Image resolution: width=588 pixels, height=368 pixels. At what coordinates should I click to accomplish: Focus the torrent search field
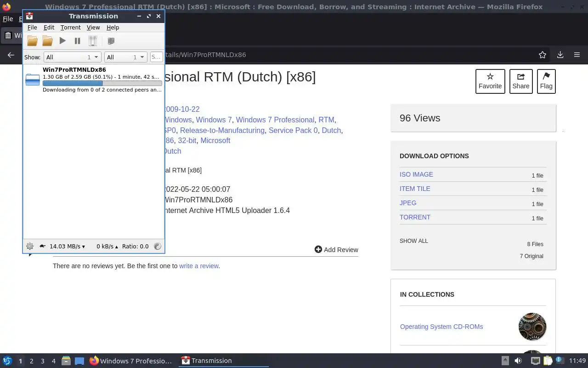click(156, 57)
